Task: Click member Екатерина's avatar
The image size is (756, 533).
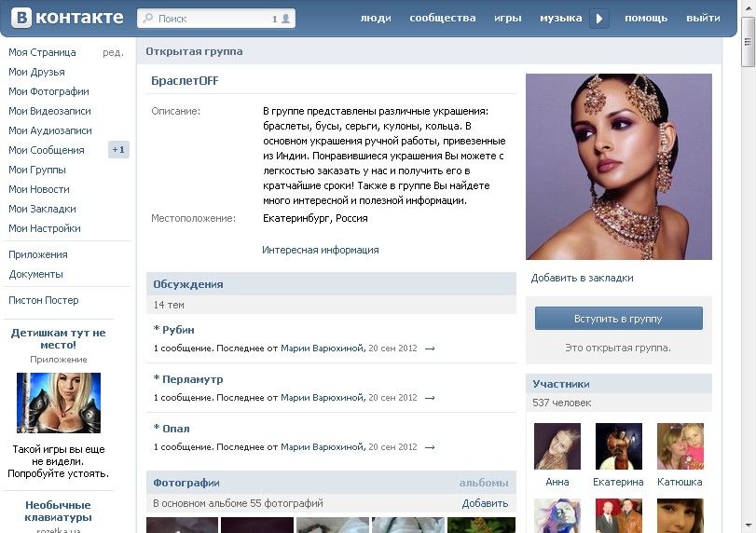Action: pyautogui.click(x=619, y=446)
